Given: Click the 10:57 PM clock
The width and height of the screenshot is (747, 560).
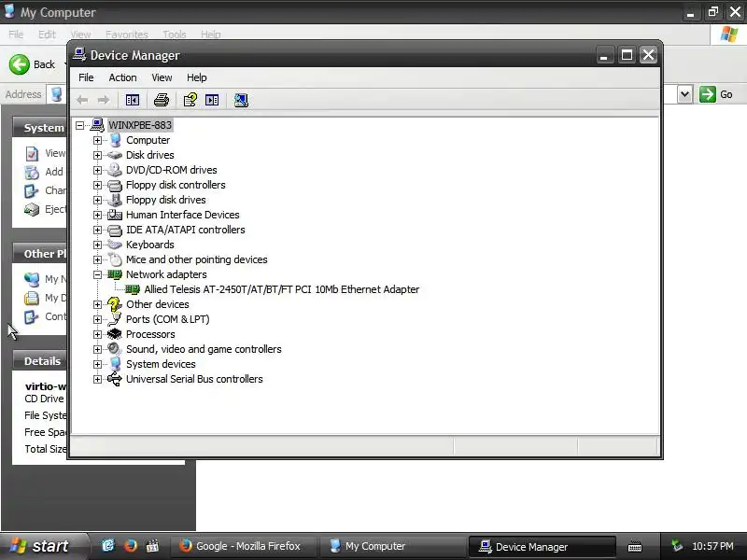Looking at the screenshot, I should click(x=712, y=546).
